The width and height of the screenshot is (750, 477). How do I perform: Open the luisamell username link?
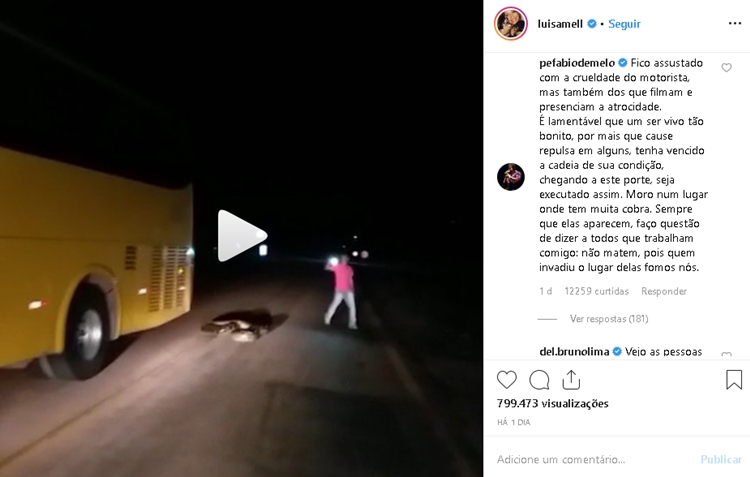point(560,24)
